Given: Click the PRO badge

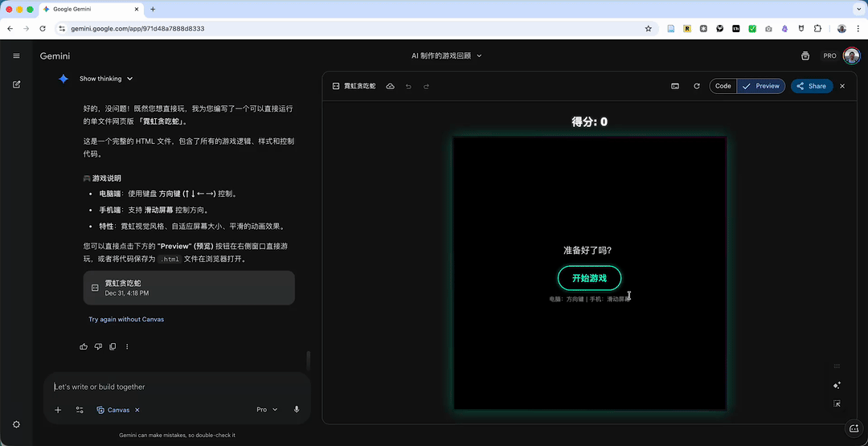Looking at the screenshot, I should pos(829,56).
